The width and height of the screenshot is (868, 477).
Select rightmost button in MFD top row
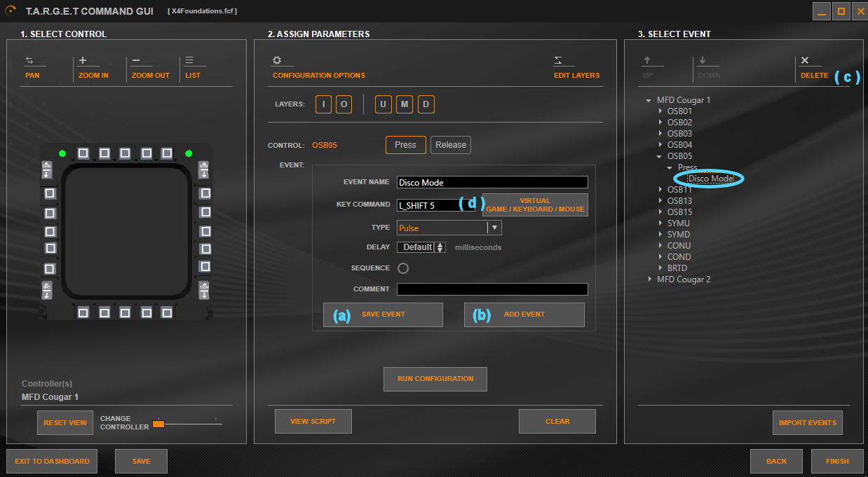[167, 153]
